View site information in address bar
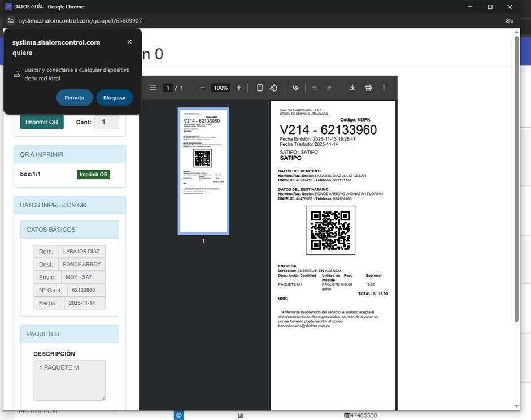The height and width of the screenshot is (420, 531). coord(10,21)
